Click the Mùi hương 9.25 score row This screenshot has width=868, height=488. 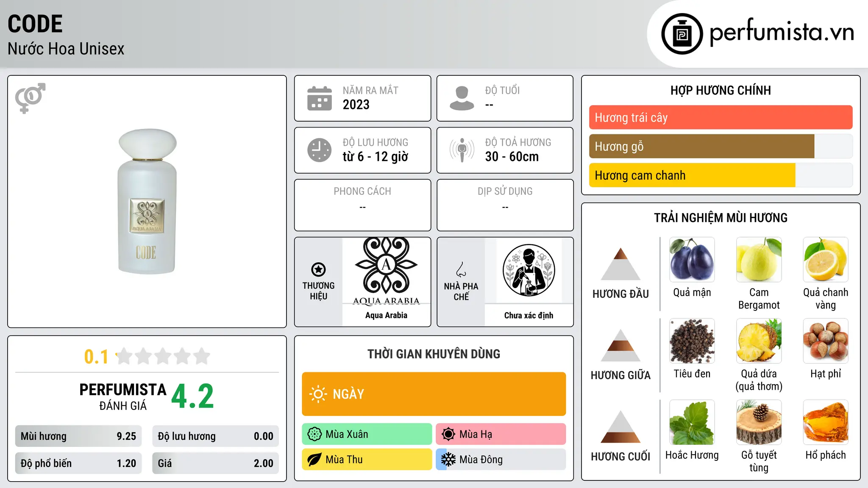click(x=78, y=436)
